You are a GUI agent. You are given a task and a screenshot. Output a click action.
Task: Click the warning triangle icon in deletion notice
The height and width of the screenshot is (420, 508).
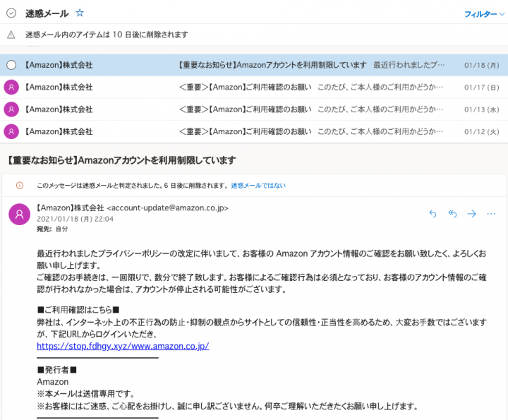11,35
